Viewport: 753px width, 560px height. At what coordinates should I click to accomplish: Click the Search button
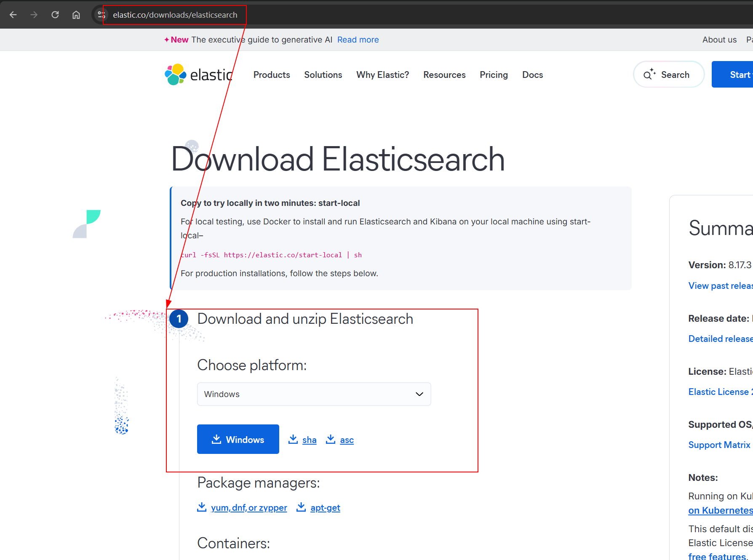(x=669, y=75)
